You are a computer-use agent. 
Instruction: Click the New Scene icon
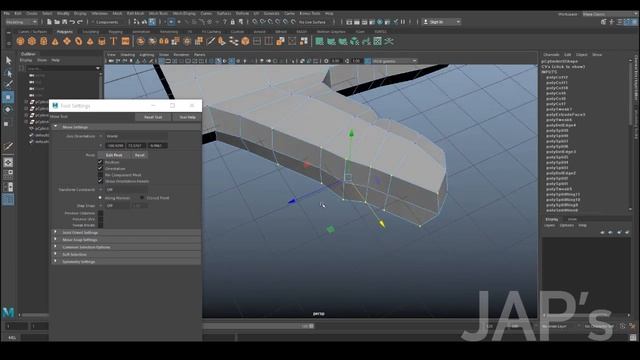coord(49,22)
